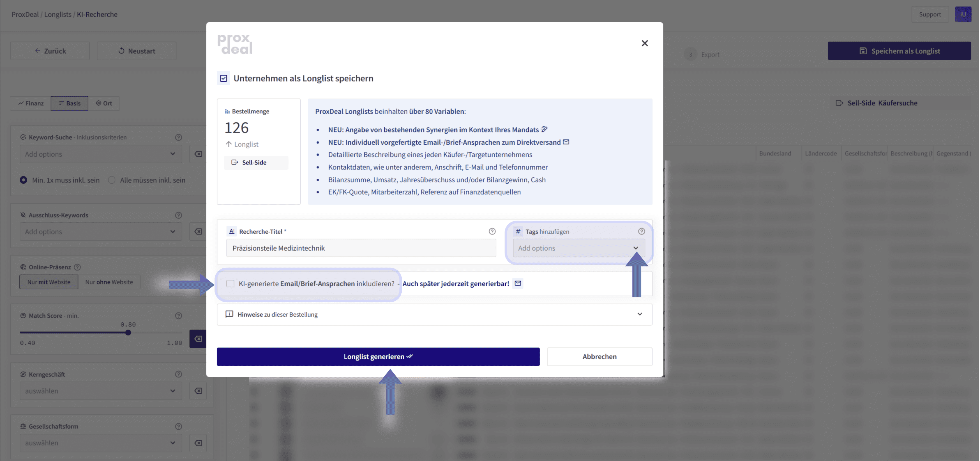Screen dimensions: 980x461
Task: Click the Tags hinzufügen help question-mark icon
Action: (641, 231)
